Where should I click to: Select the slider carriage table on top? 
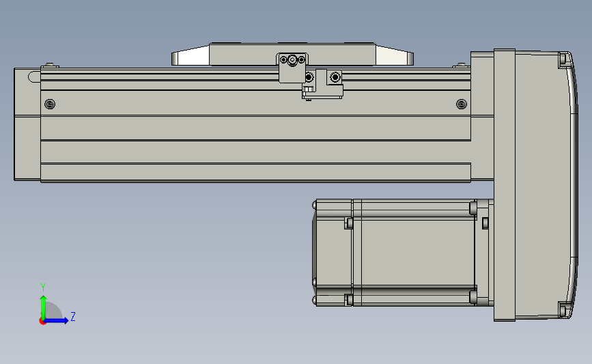point(293,54)
